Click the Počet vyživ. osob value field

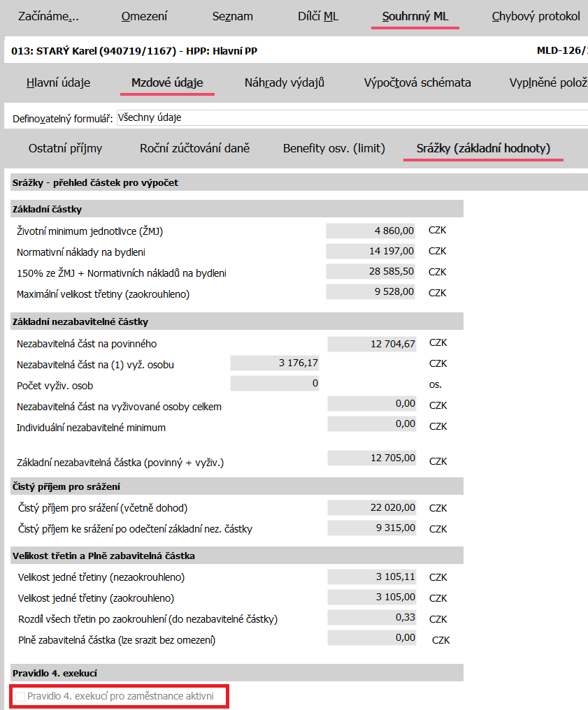pyautogui.click(x=275, y=384)
